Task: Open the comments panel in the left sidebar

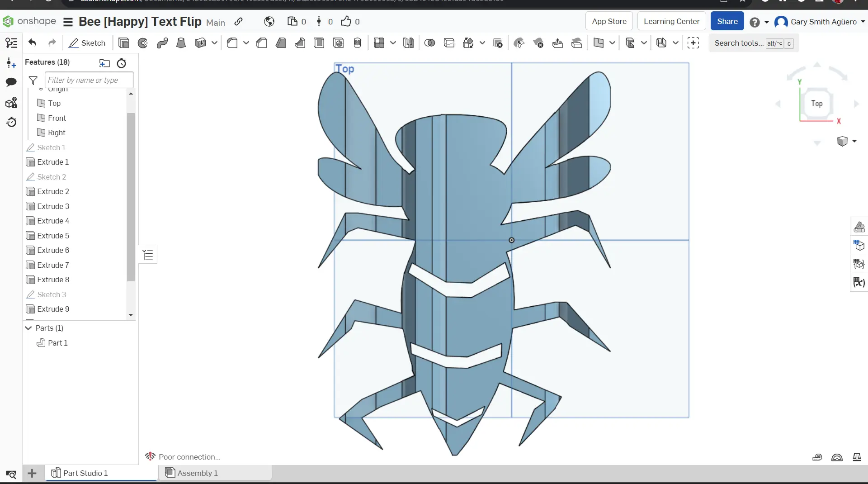Action: point(11,82)
